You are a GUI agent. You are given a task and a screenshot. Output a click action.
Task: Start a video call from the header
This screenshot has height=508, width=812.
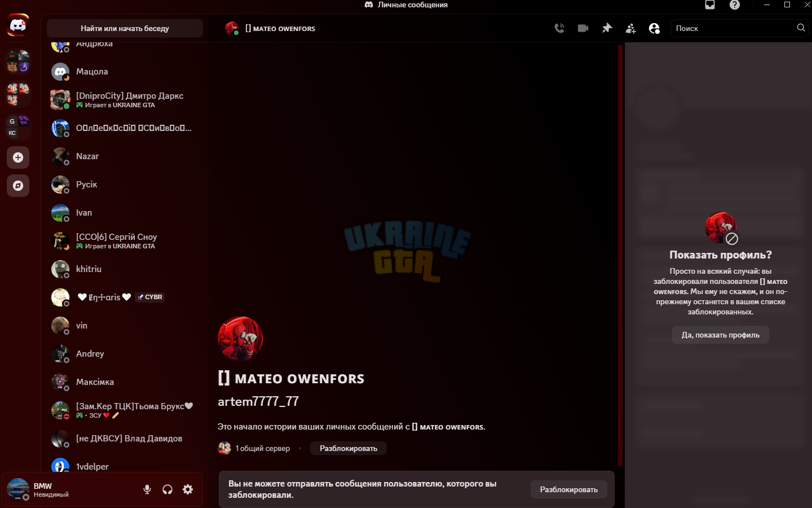[x=583, y=28]
